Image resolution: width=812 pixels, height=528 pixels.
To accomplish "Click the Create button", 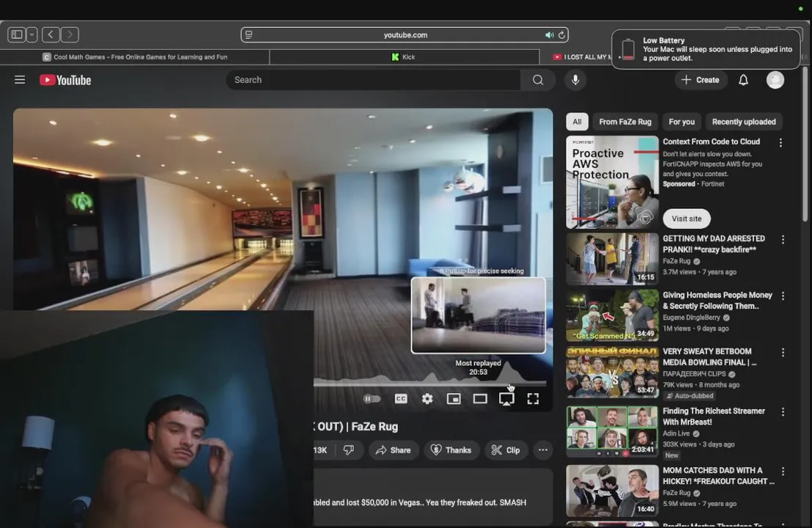I will tap(700, 80).
